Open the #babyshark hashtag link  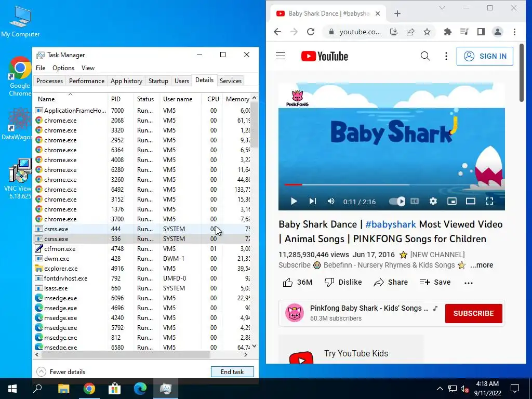point(391,224)
